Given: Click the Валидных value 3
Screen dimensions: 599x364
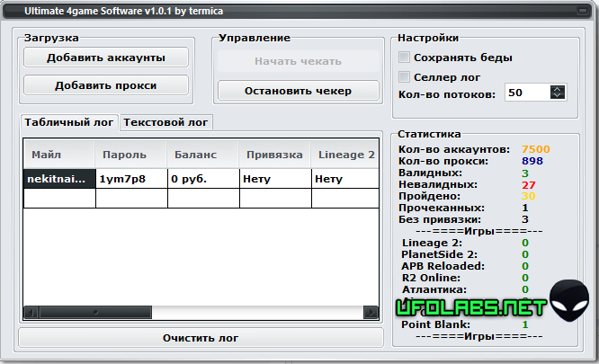Looking at the screenshot, I should pos(525,173).
